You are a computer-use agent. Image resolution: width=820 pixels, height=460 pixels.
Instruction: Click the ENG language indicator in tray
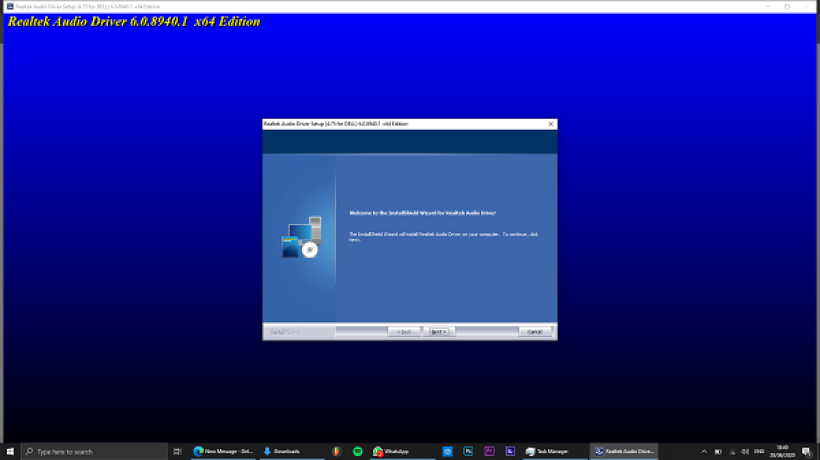[x=759, y=452]
